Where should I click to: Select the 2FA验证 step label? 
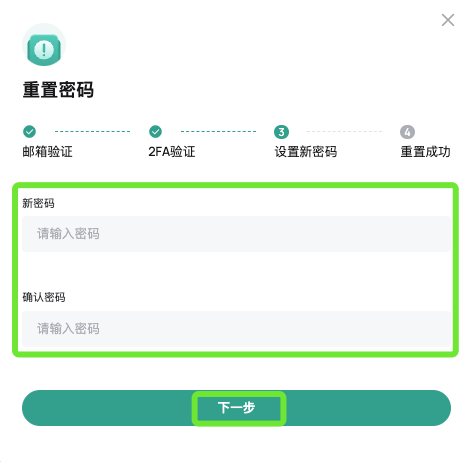(x=172, y=152)
